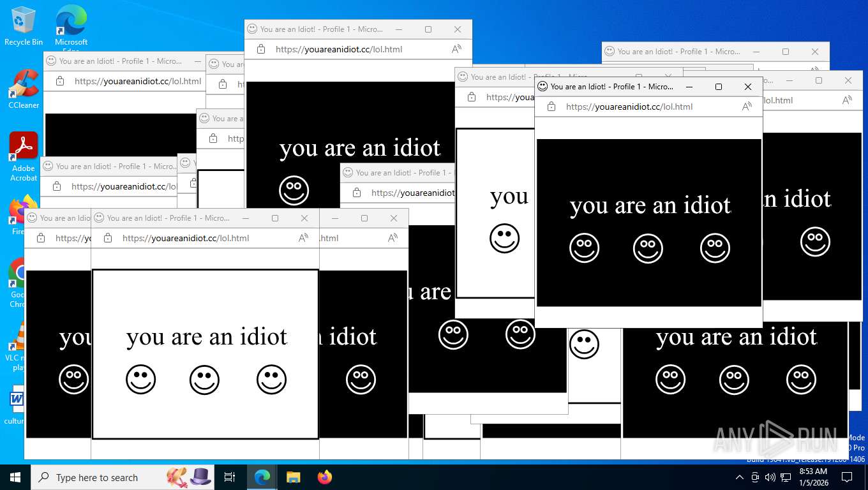Screen dimensions: 868x490
Task: Show hidden system tray icons
Action: (x=740, y=477)
